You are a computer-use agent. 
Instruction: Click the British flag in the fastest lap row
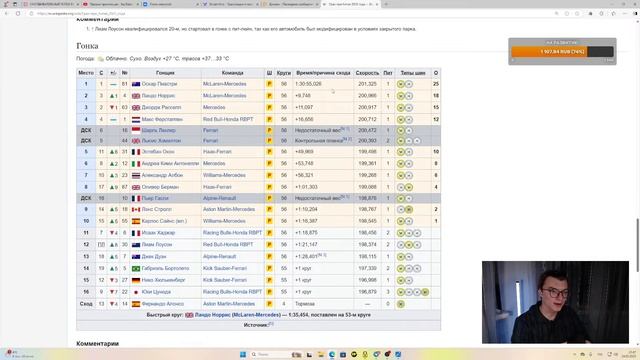[x=189, y=315]
